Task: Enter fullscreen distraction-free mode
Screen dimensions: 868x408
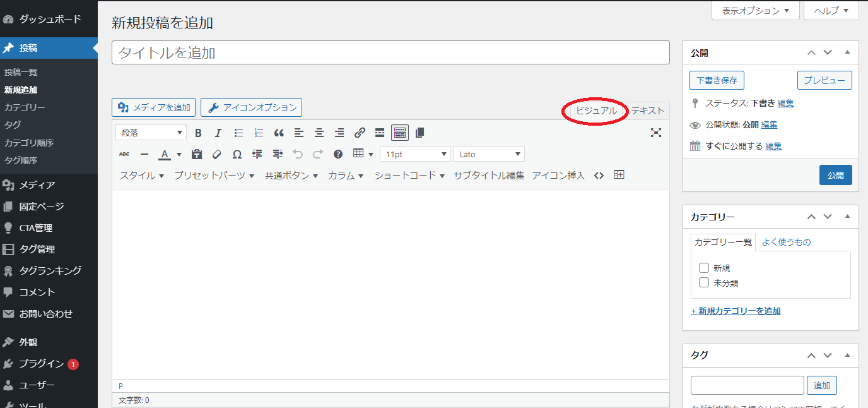Action: (x=656, y=133)
